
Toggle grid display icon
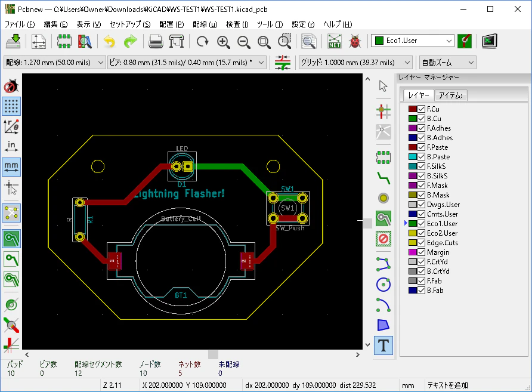(11, 106)
